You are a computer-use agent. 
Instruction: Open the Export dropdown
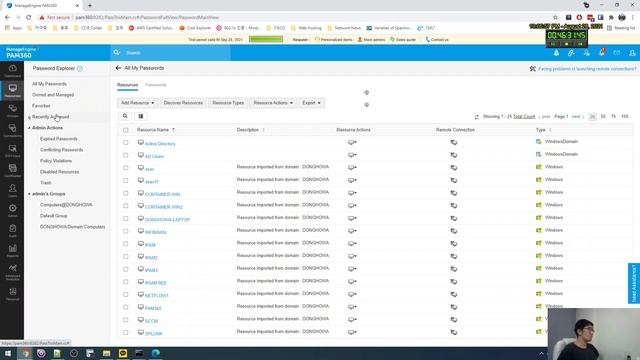point(311,103)
